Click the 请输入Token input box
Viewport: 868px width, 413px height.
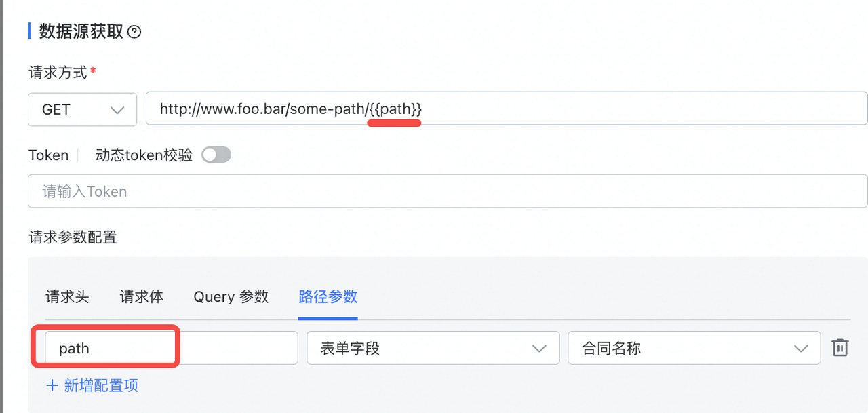click(x=448, y=192)
